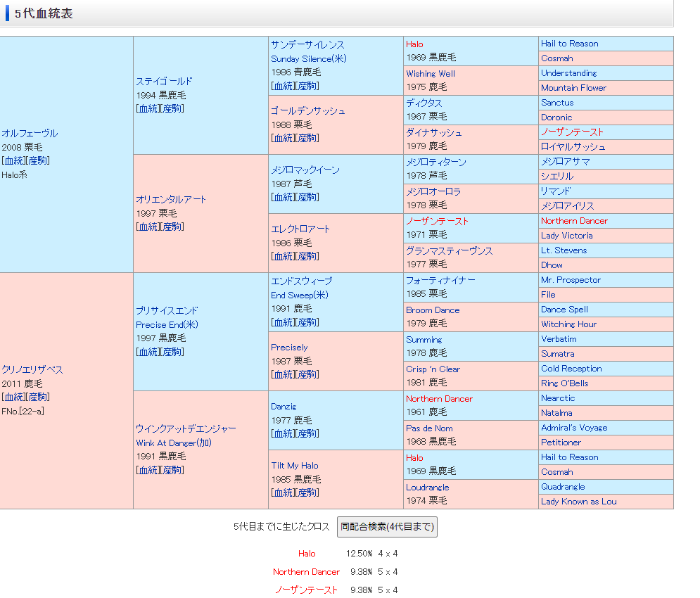This screenshot has width=700, height=598.
Task: Click the 同配合検索(4代目まで) button
Action: click(387, 526)
